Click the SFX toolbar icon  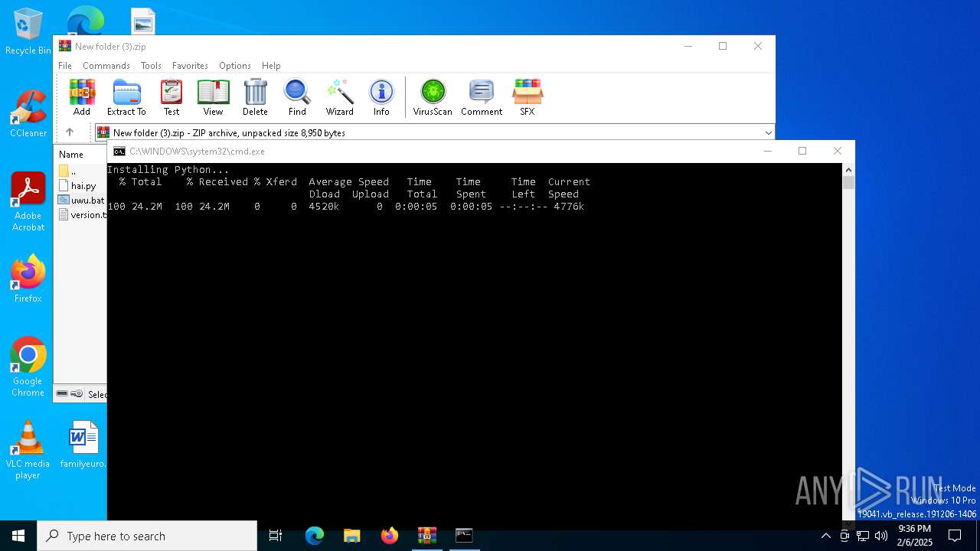[x=528, y=97]
